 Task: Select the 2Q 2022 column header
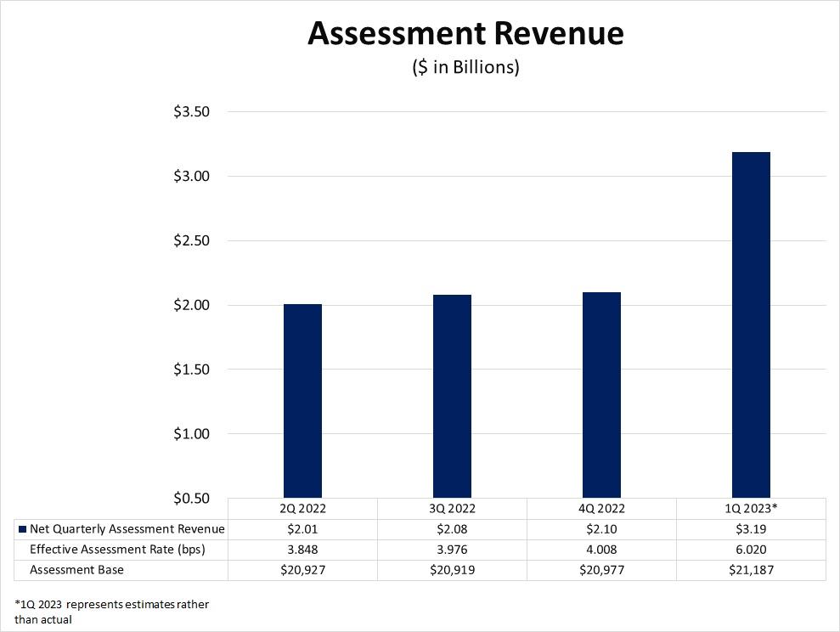pos(302,509)
